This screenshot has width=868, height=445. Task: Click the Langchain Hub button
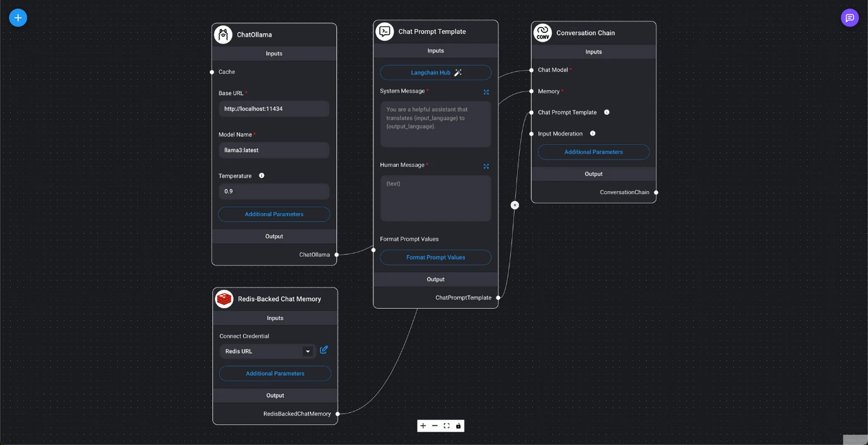(x=435, y=72)
